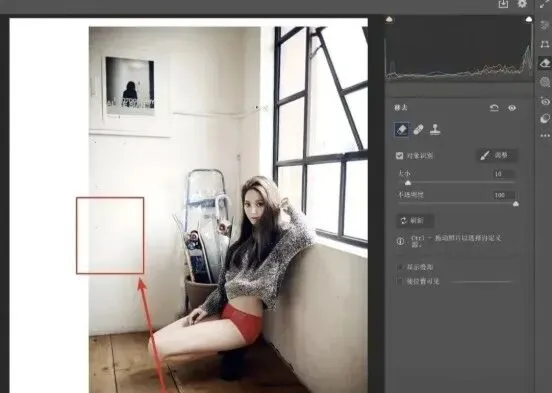Image resolution: width=552 pixels, height=393 pixels.
Task: Select the Remove eraser tool in sidebar
Action: (545, 63)
